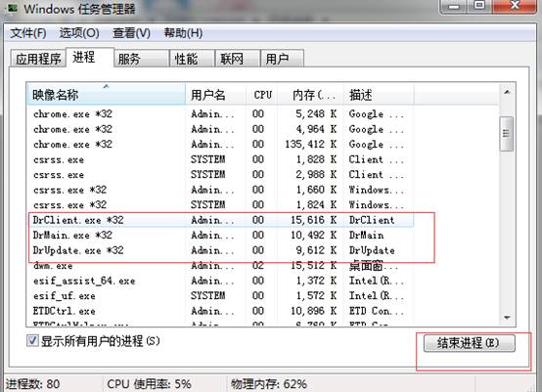The width and height of the screenshot is (542, 392).
Task: Click the 15,616 K memory value
Action: [x=313, y=220]
